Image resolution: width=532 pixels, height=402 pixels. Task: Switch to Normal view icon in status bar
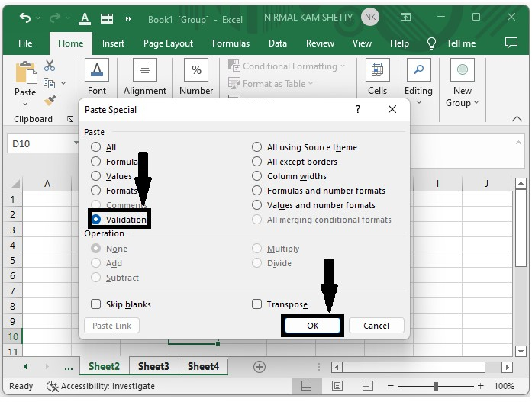[306, 386]
